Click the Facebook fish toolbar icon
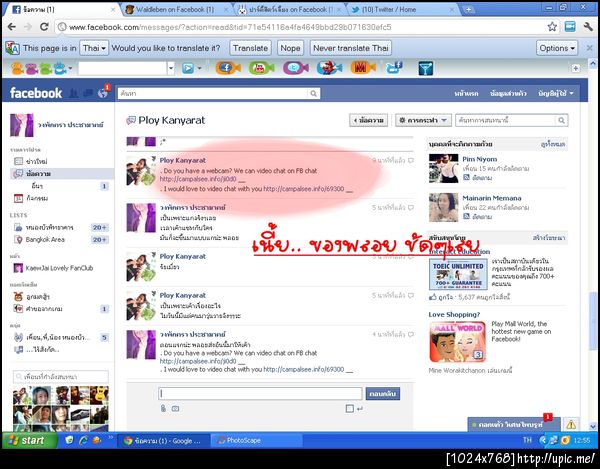 228,68
